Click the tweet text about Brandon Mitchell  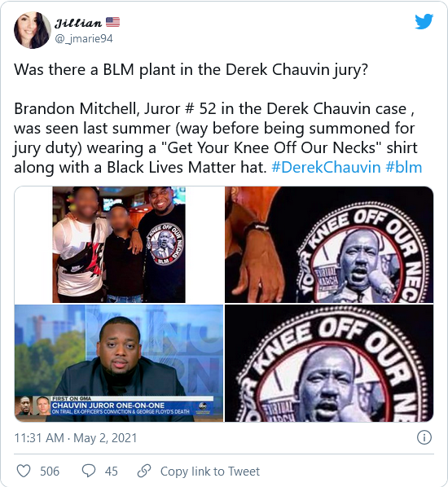(216, 138)
